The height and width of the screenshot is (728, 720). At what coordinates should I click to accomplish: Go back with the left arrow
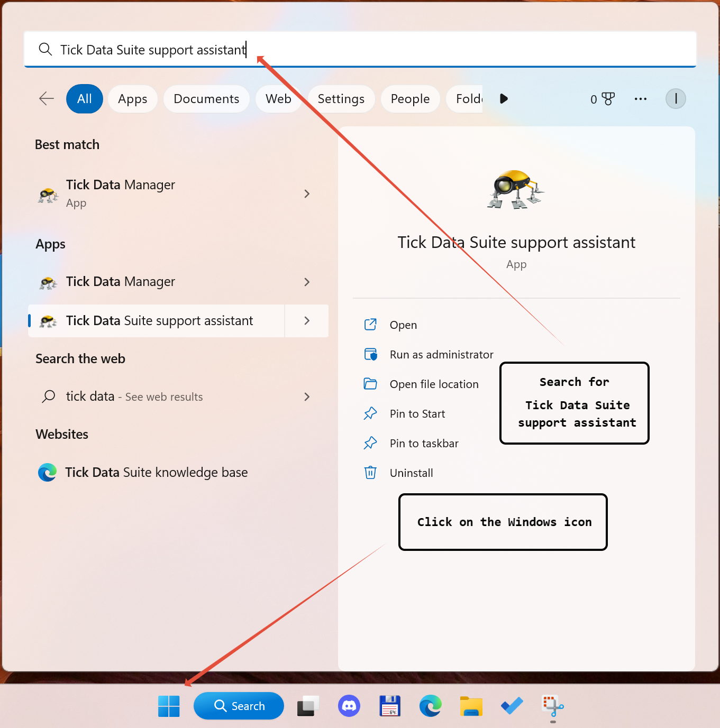click(x=47, y=99)
